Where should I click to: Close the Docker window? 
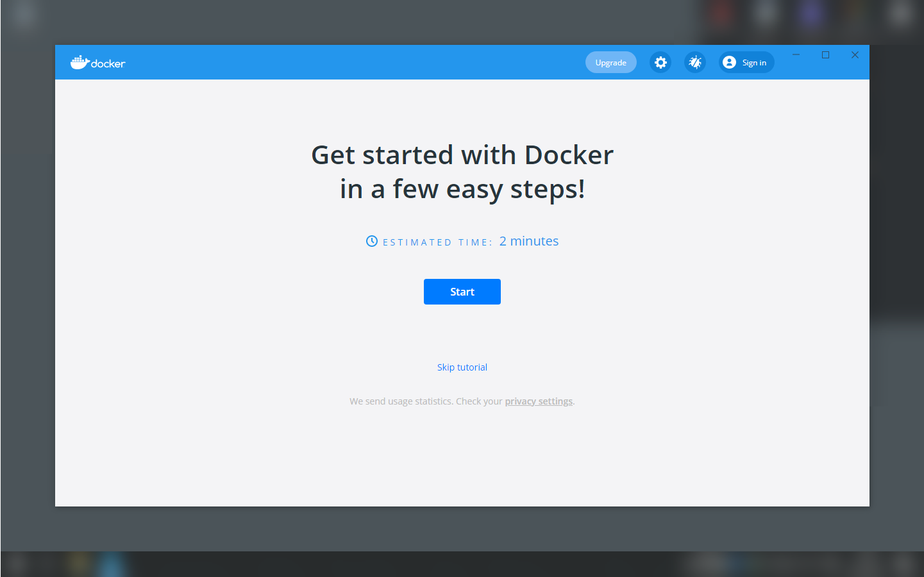click(x=855, y=55)
